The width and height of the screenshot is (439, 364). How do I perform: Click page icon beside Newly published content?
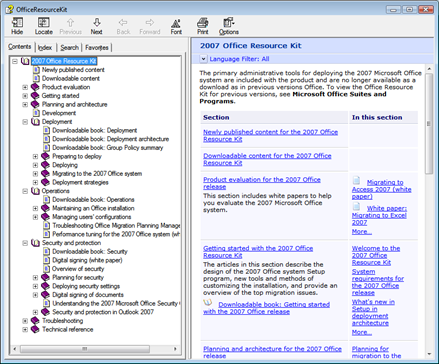tap(36, 70)
